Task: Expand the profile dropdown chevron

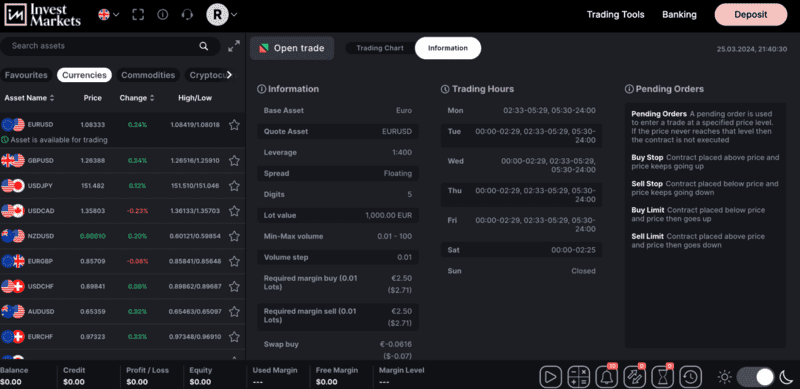Action: pyautogui.click(x=234, y=15)
